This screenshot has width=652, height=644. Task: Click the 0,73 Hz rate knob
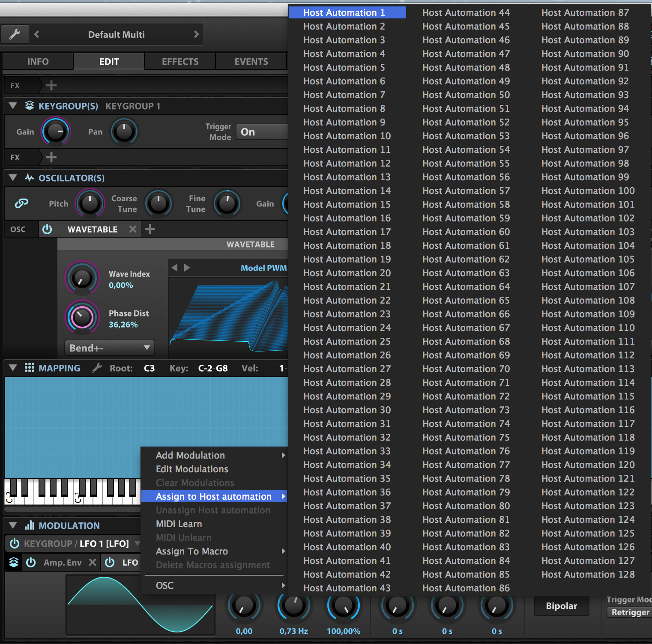(293, 606)
